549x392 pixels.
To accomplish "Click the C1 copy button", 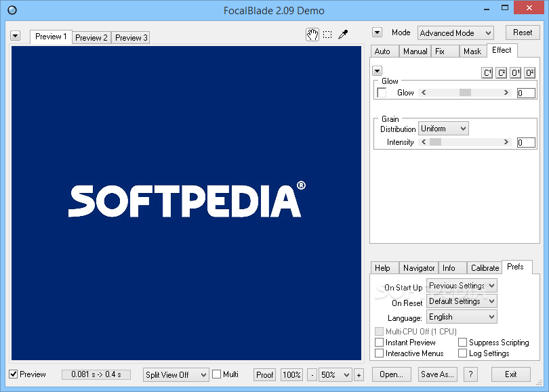I will (487, 72).
